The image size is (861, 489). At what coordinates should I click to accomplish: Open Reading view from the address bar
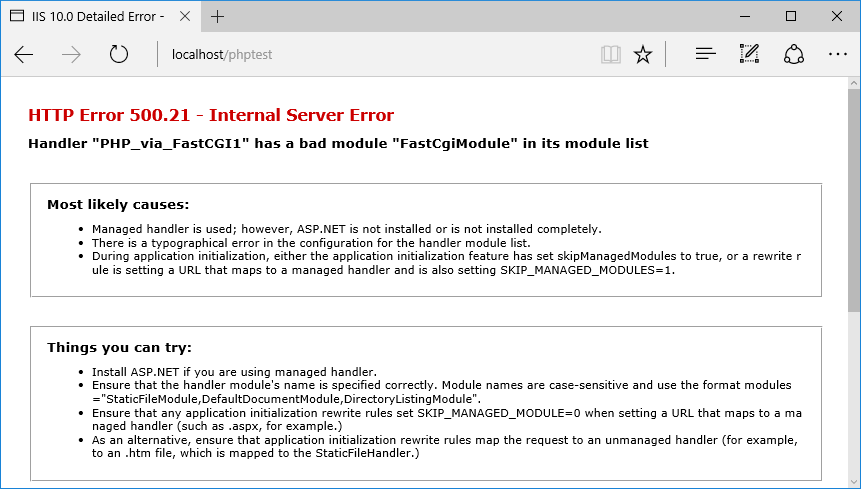[610, 54]
